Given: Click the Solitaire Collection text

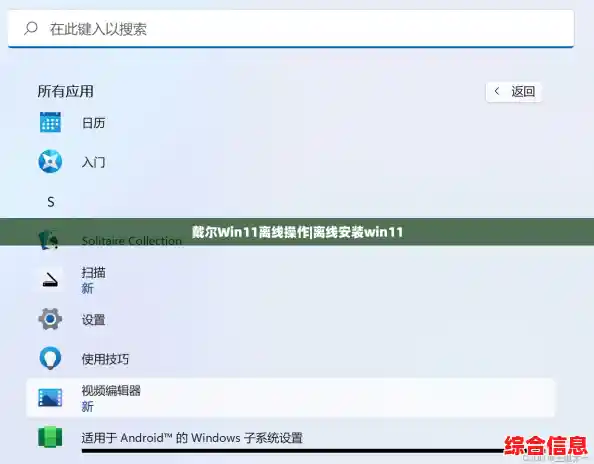Looking at the screenshot, I should 131,241.
